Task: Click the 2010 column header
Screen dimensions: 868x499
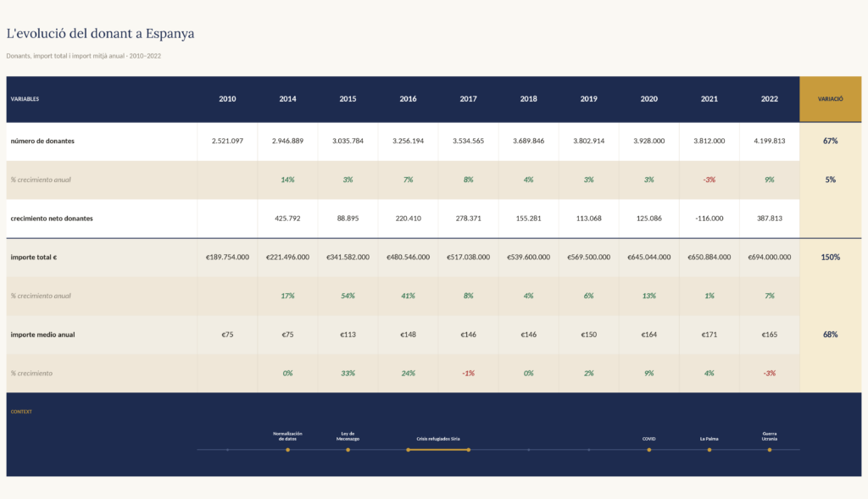Action: point(227,99)
